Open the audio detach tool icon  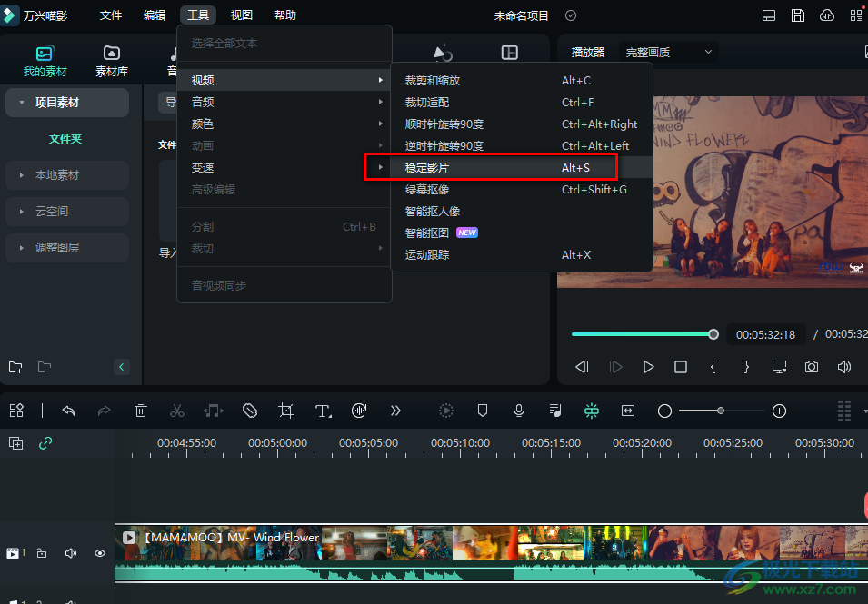[x=213, y=411]
